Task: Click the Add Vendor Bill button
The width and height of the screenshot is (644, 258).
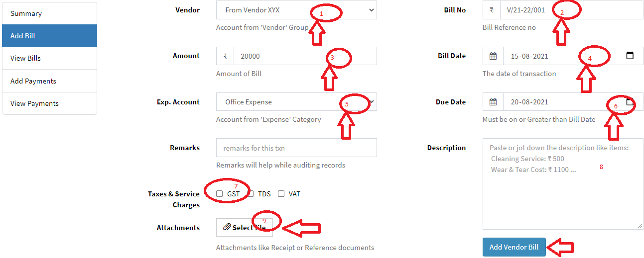Action: 514,247
